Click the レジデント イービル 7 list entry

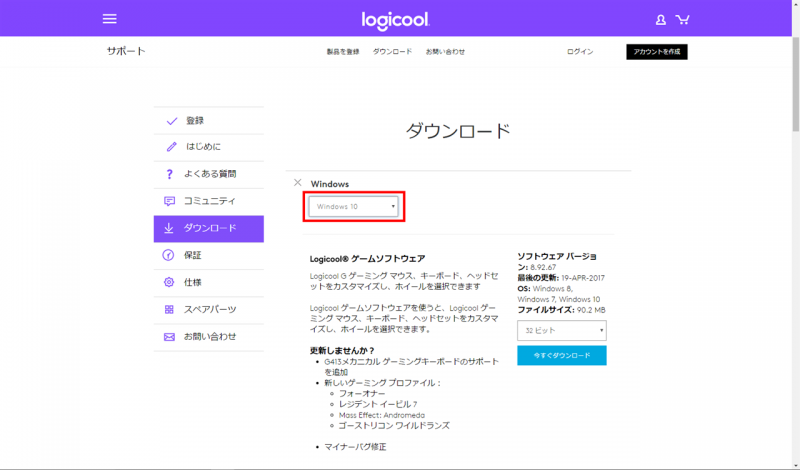(378, 404)
